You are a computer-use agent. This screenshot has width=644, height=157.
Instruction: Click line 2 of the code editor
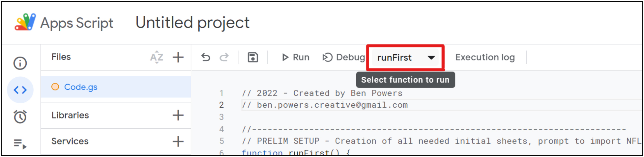pyautogui.click(x=442, y=105)
